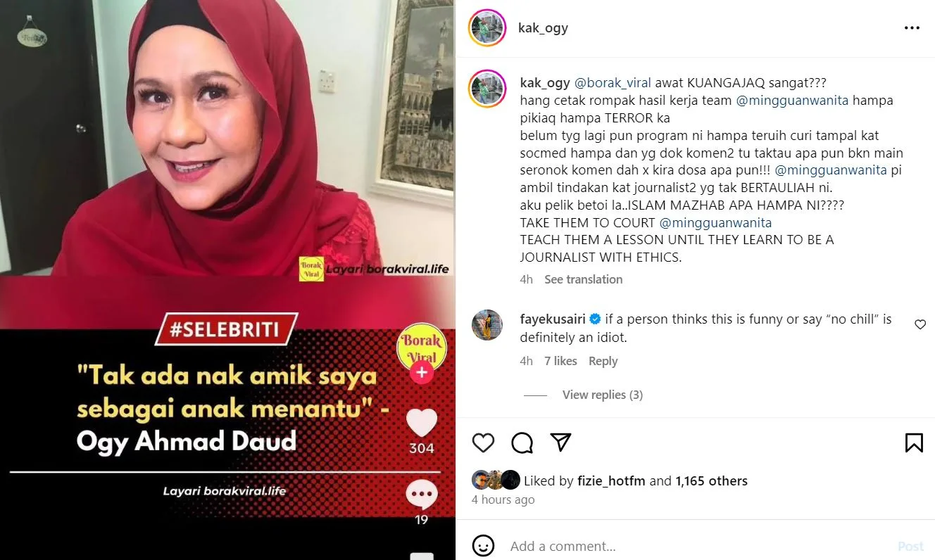
Task: Open the three-dot more options menu
Action: [912, 28]
